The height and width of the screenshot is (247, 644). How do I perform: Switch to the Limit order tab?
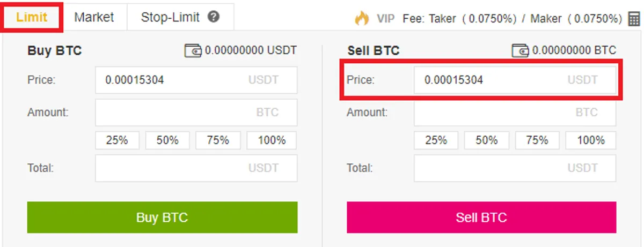(x=32, y=17)
